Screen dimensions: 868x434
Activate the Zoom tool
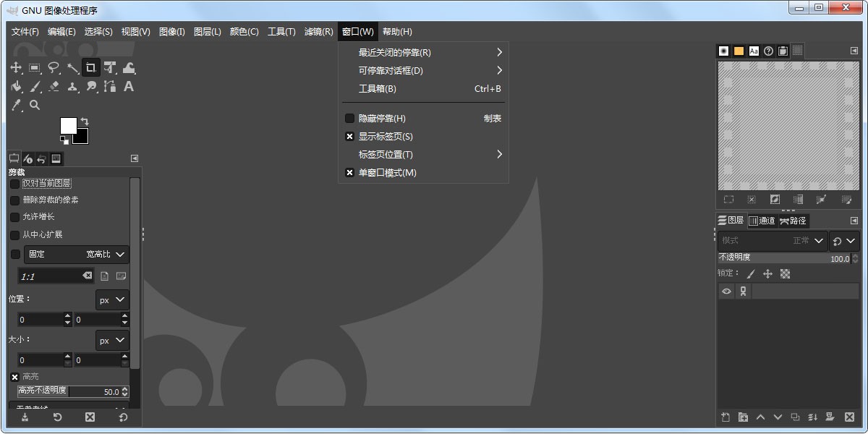tap(35, 105)
